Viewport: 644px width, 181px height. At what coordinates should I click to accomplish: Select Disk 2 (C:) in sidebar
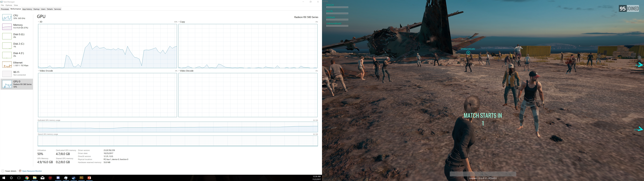click(17, 45)
